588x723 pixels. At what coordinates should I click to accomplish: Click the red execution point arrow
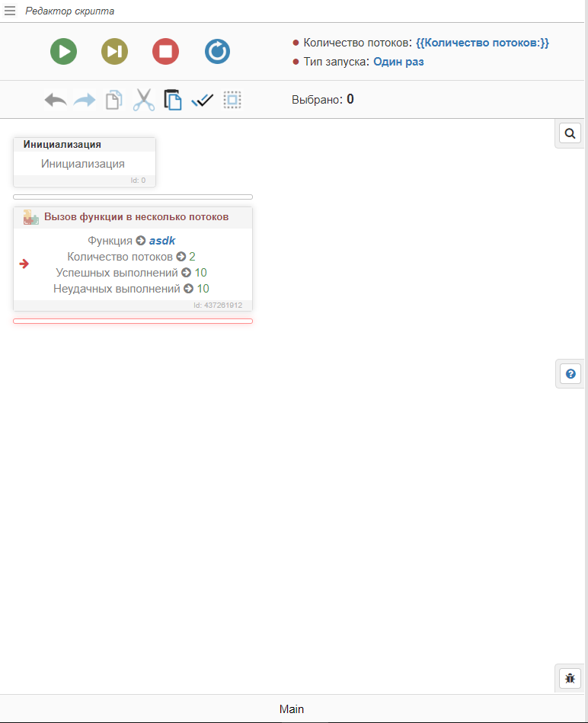point(24,264)
